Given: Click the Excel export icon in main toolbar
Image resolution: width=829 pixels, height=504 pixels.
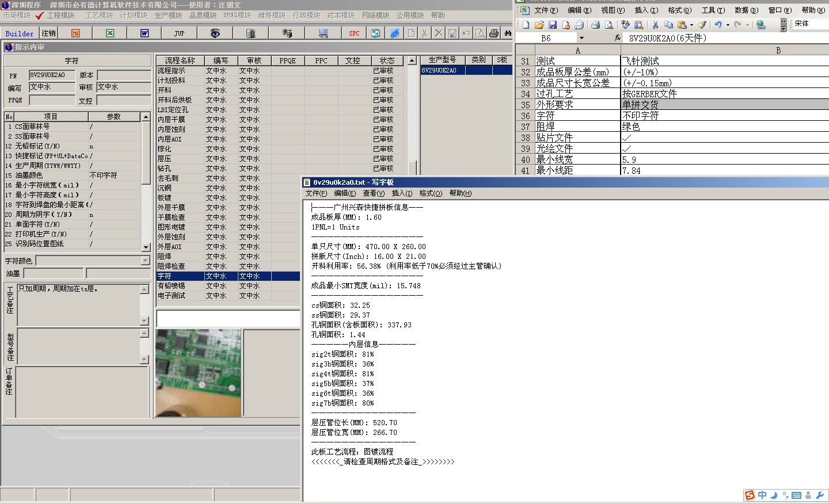Looking at the screenshot, I should point(110,33).
